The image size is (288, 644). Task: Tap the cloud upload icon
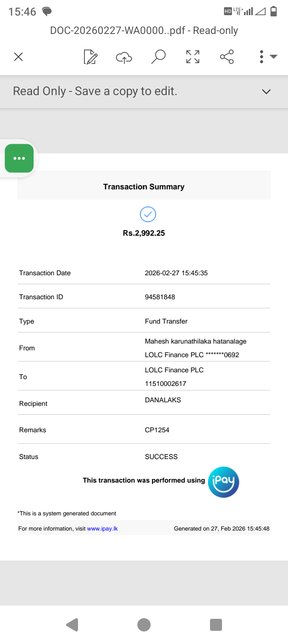[x=124, y=57]
